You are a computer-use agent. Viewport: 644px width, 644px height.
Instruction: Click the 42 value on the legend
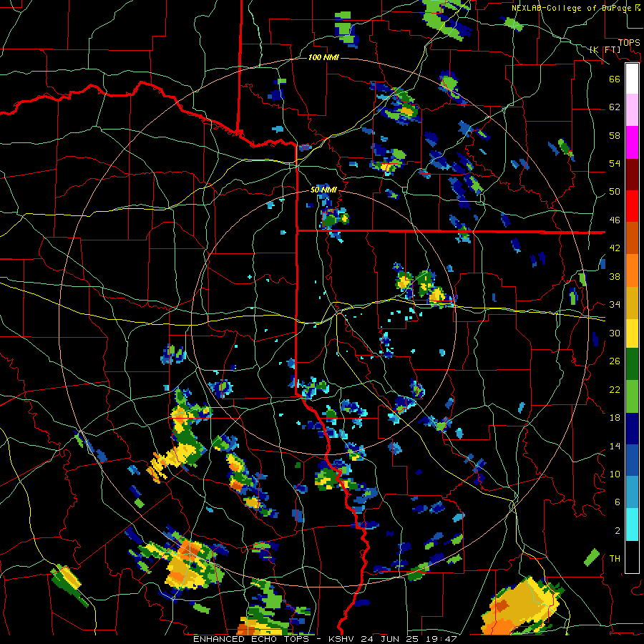615,248
